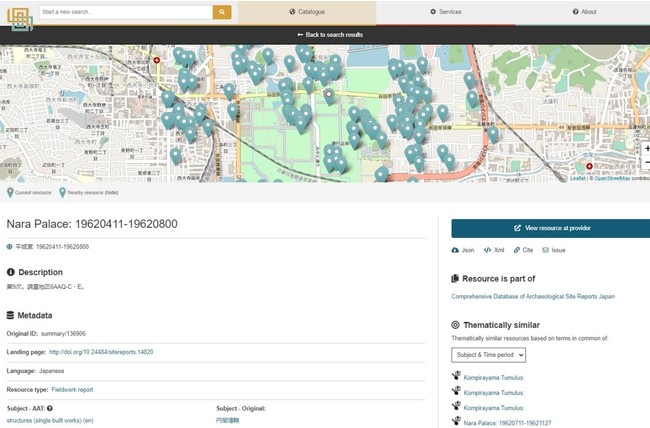The height and width of the screenshot is (428, 650).
Task: Click the site logo icon
Action: click(x=20, y=19)
